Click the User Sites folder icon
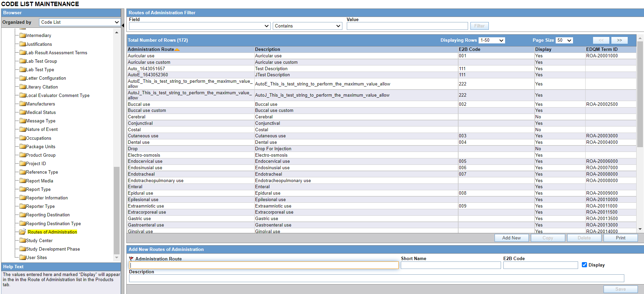 (x=23, y=257)
